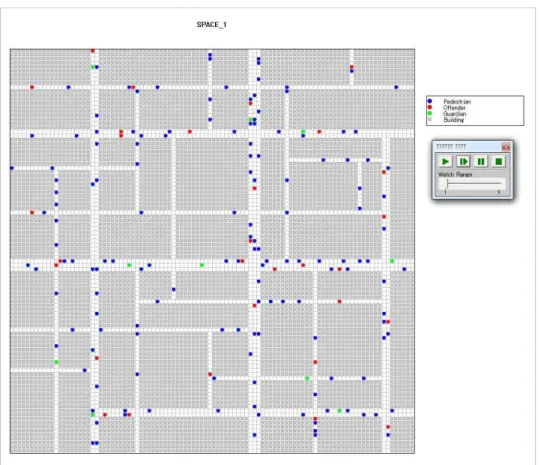Screen dimensions: 541x465
Task: Start the simulation with the play button
Action: click(445, 161)
